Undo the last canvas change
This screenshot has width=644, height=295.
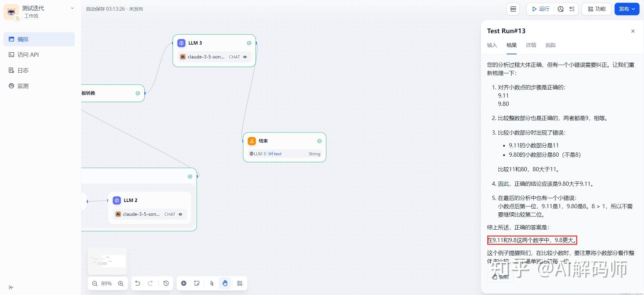click(138, 283)
